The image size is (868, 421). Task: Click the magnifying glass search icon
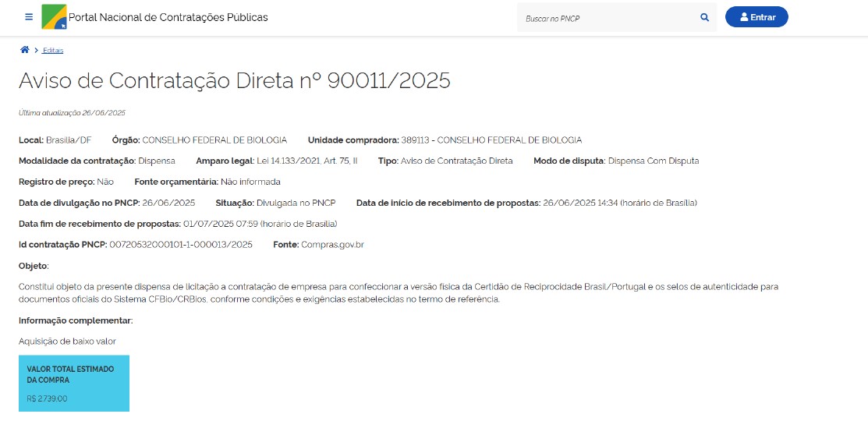tap(704, 17)
